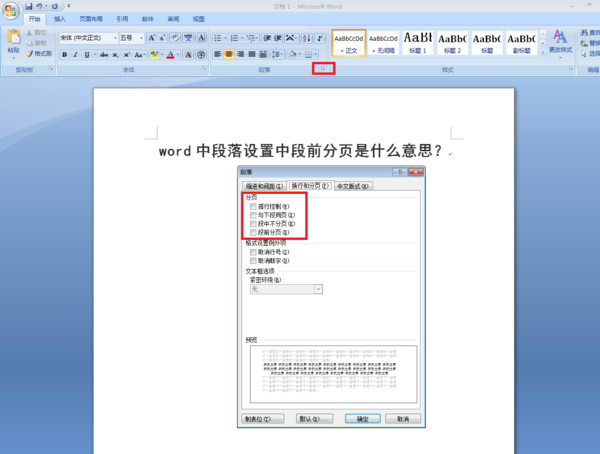
Task: Decrease the paragraph indent
Action: (267, 38)
